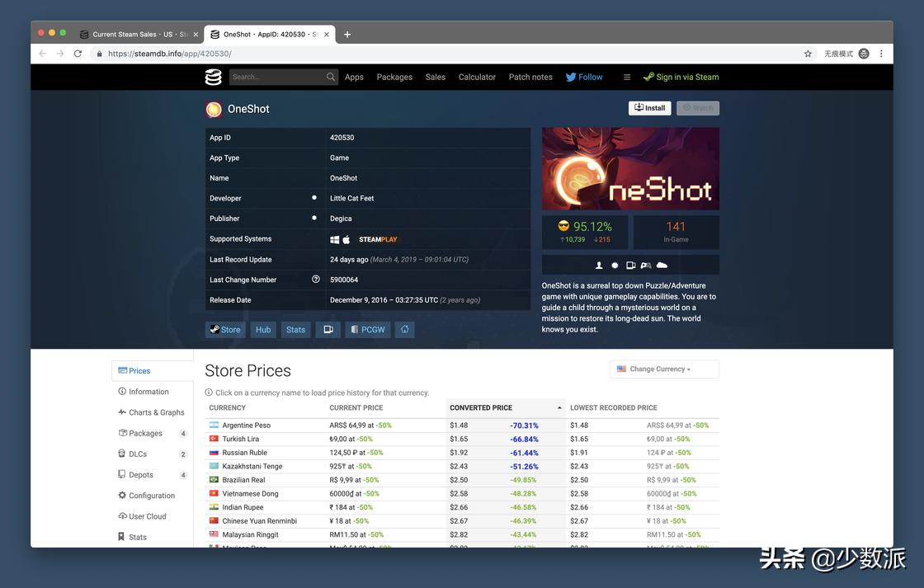Viewport: 924px width, 588px height.
Task: Click Kazakhstani Tenge currency name
Action: tap(252, 466)
